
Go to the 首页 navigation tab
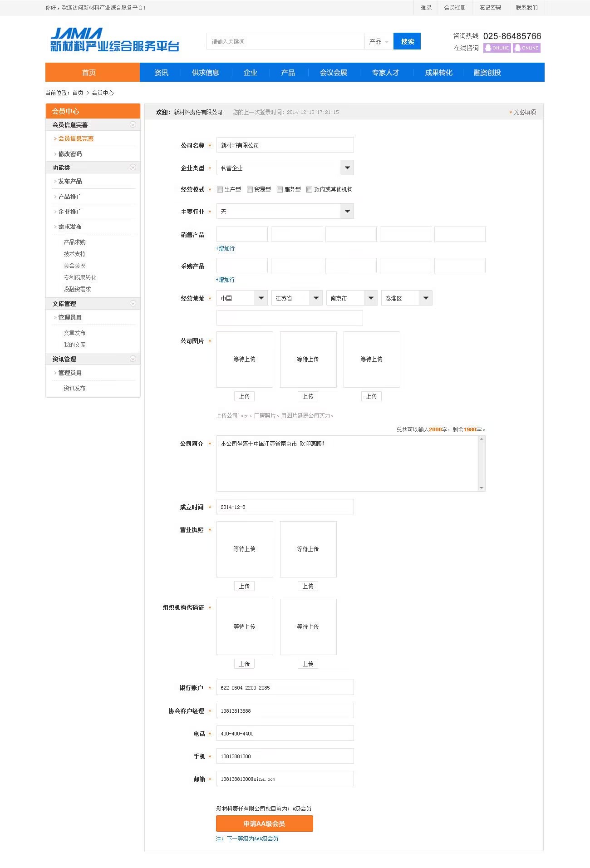[93, 72]
